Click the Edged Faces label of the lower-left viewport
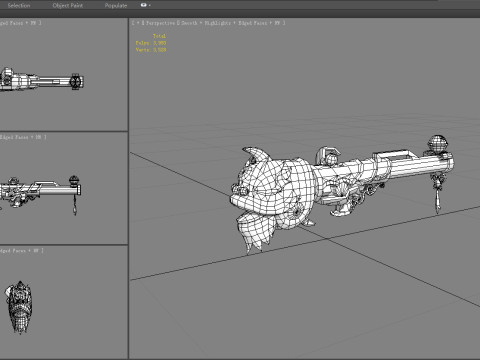The width and height of the screenshot is (480, 360). click(x=12, y=251)
